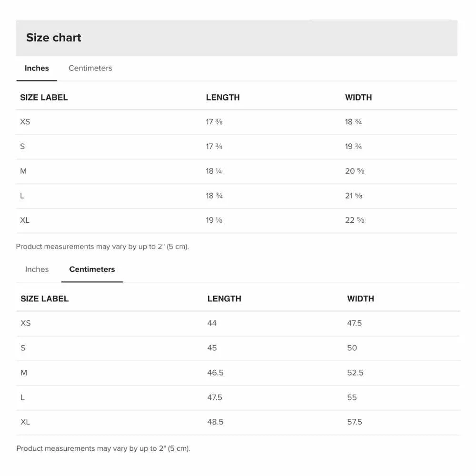
Task: Select the 46.5 length value for M
Action: [x=215, y=373]
